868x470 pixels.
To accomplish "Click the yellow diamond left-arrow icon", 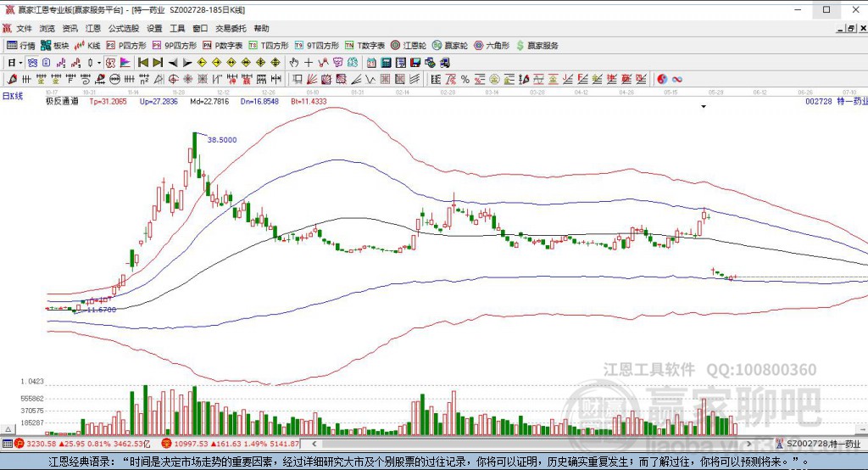I will click(x=202, y=63).
